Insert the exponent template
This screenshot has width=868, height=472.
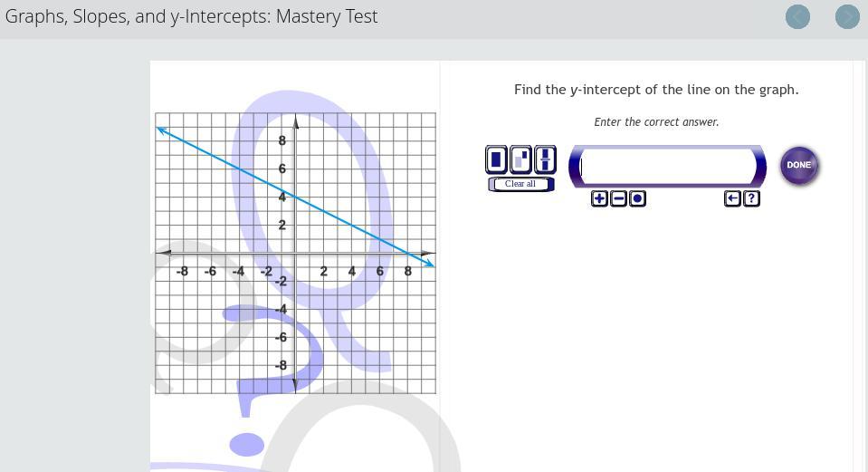pyautogui.click(x=520, y=159)
